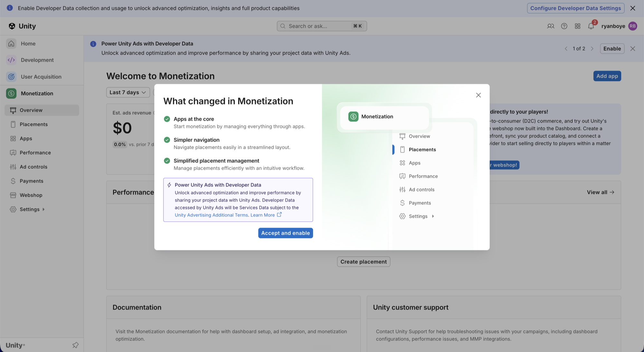The image size is (644, 352).
Task: Open the Learn More link
Action: point(262,215)
